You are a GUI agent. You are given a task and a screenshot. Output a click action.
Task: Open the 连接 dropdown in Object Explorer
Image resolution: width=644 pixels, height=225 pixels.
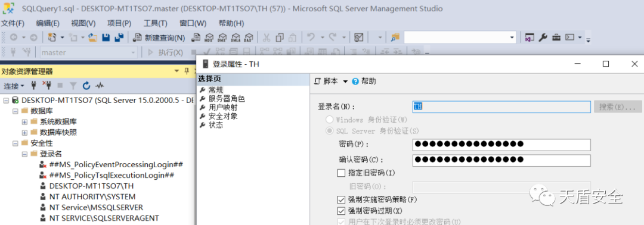pyautogui.click(x=14, y=86)
